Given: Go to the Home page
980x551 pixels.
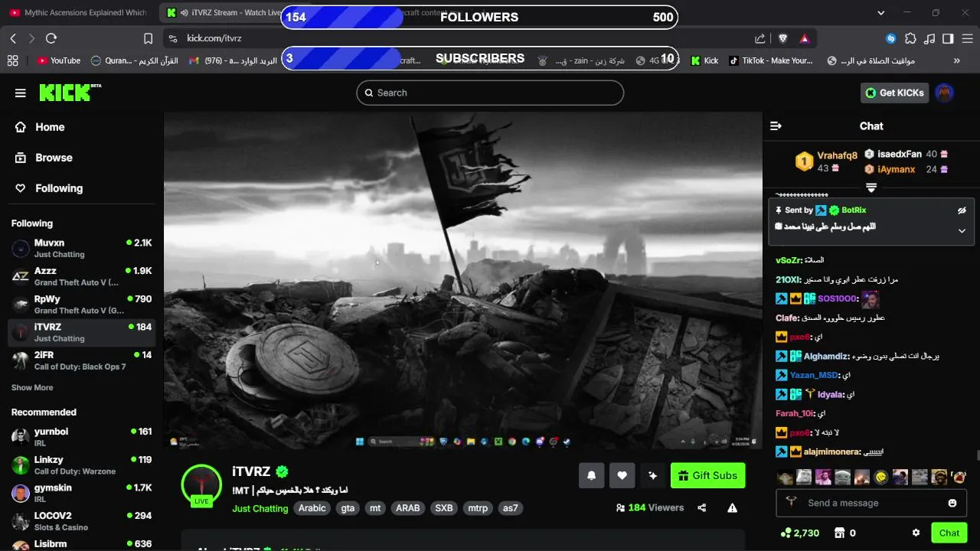Looking at the screenshot, I should [x=49, y=127].
